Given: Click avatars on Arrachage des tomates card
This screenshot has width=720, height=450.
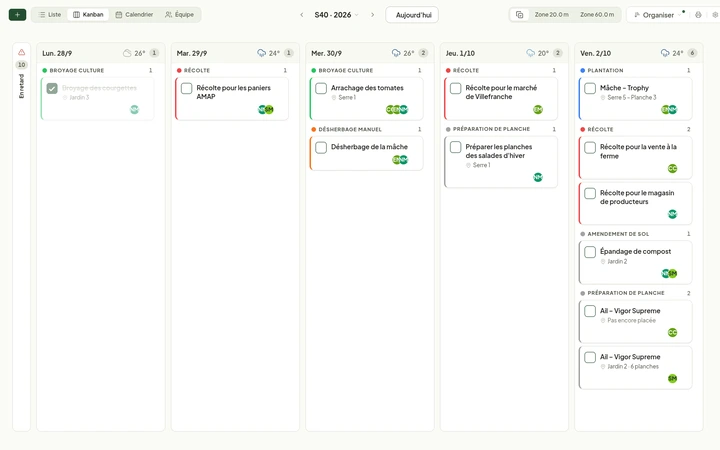Looking at the screenshot, I should (x=397, y=109).
